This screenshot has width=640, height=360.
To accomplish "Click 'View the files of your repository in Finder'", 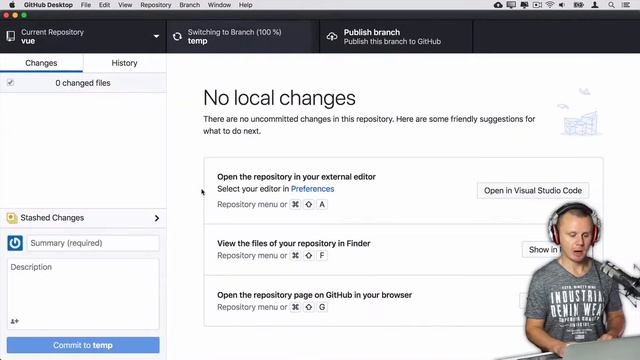I will pyautogui.click(x=293, y=243).
